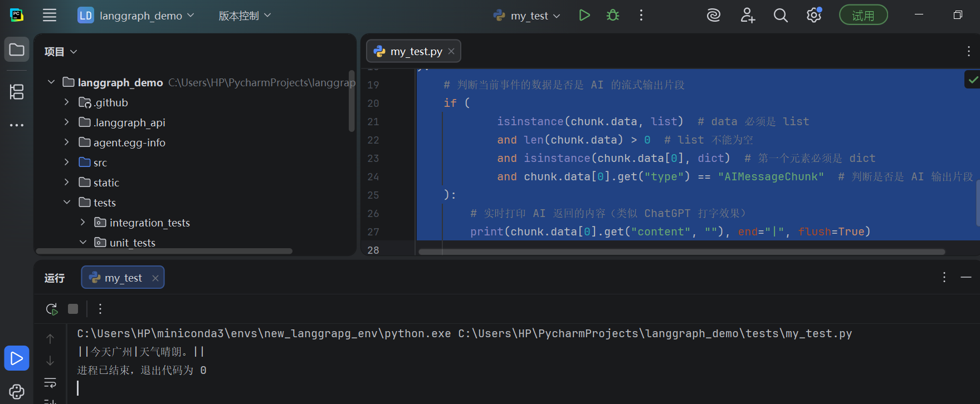
Task: Click the editor horizontal scrollbar
Action: (x=681, y=252)
